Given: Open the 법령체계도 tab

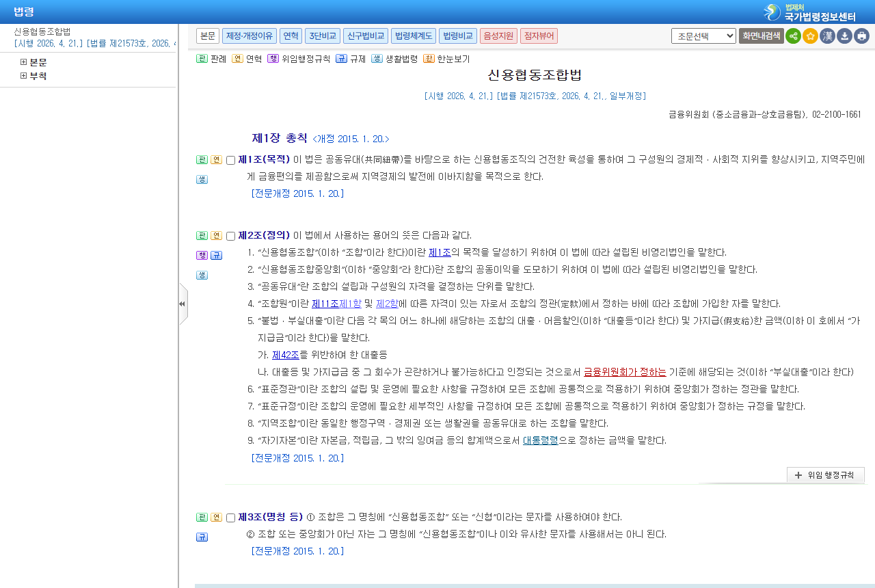Looking at the screenshot, I should pos(414,36).
